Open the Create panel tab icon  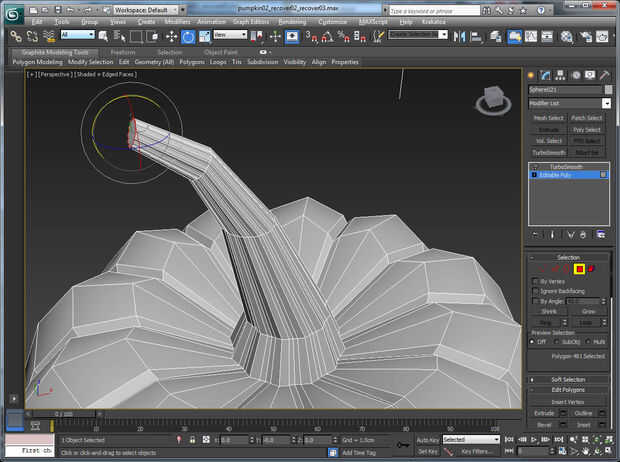[532, 75]
